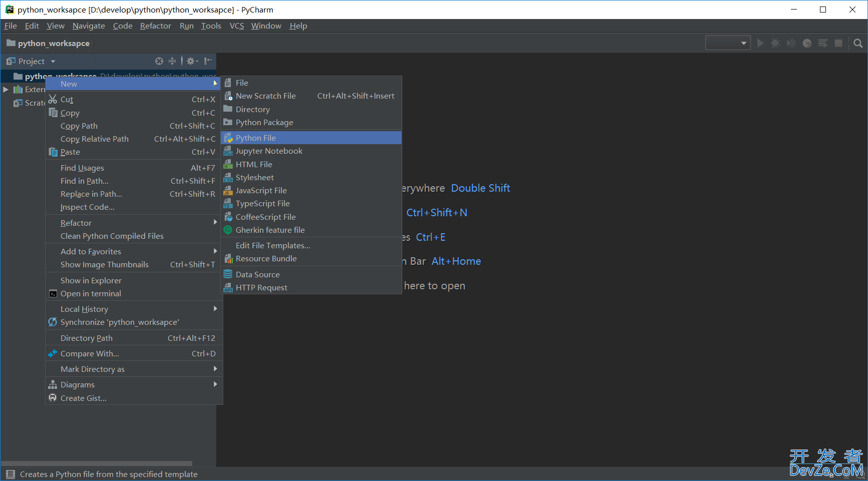Choose Show Image Thumbnails
This screenshot has width=868, height=481.
[x=134, y=264]
